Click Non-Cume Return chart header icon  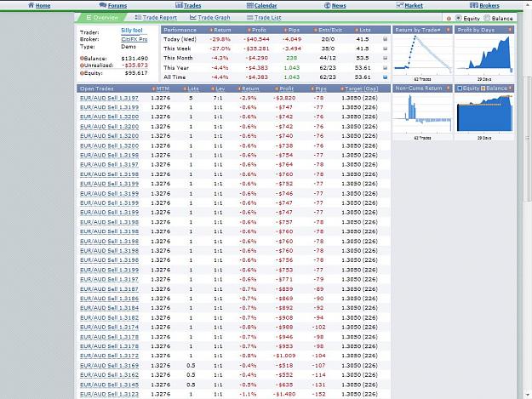[448, 88]
